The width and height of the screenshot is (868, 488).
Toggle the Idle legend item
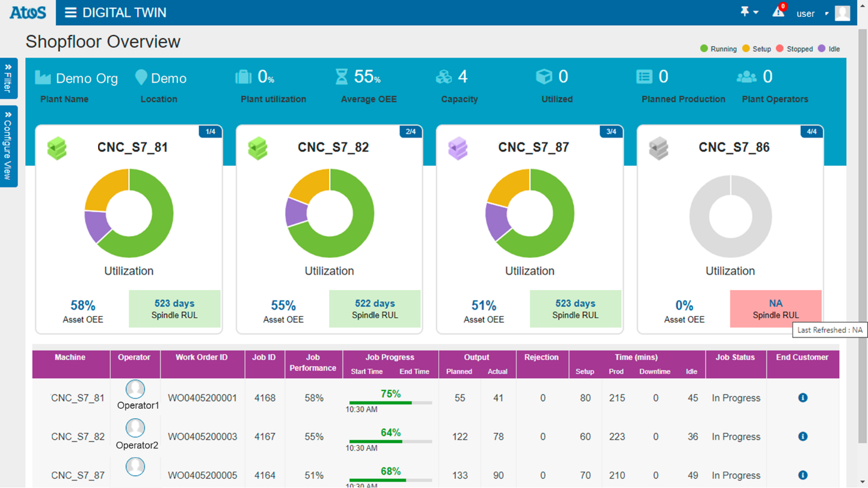(829, 49)
